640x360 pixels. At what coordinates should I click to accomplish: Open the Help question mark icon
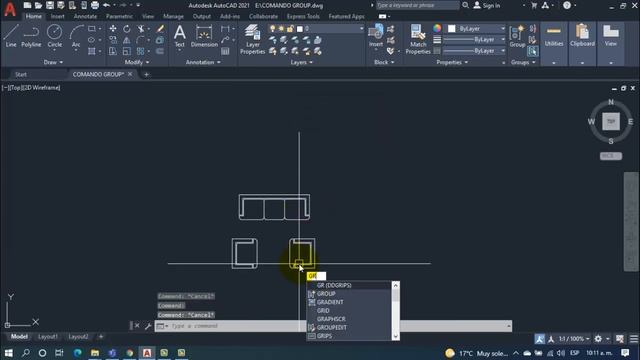click(567, 5)
